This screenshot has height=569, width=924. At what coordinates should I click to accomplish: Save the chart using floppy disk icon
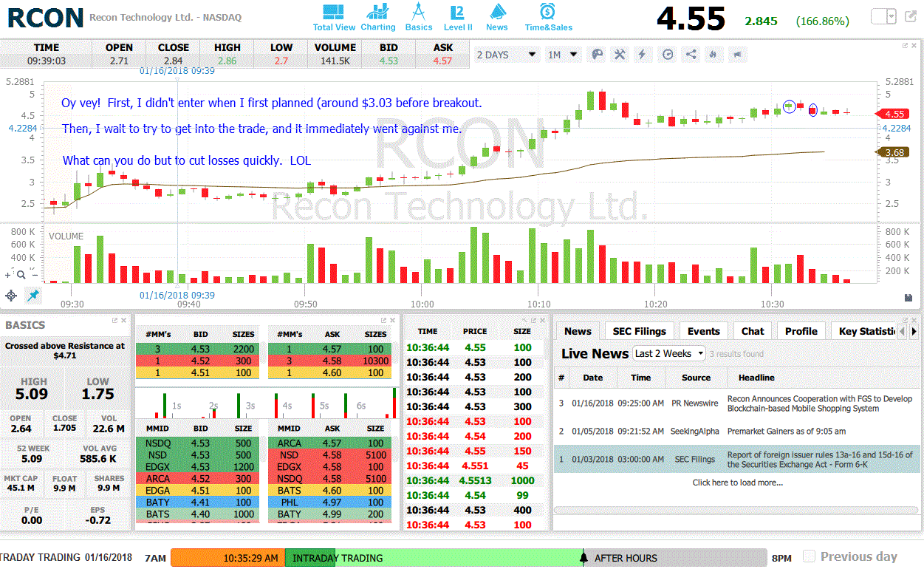tap(908, 297)
